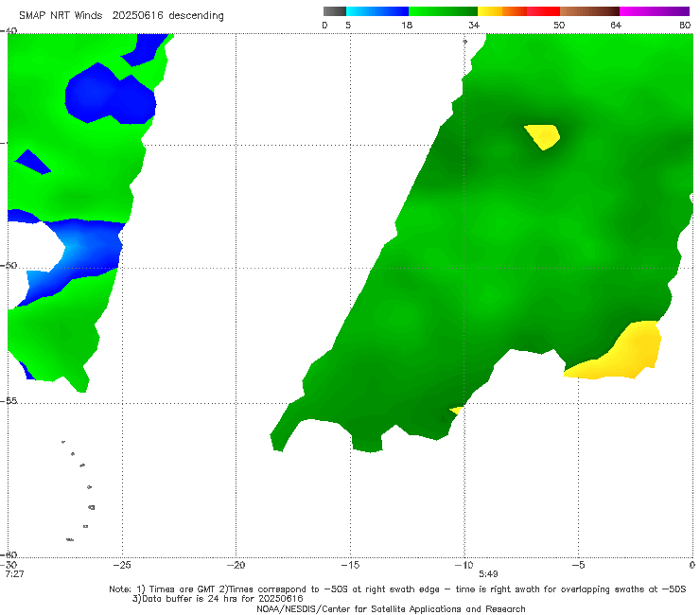The width and height of the screenshot is (700, 615).
Task: Click the small yellow wind patch near -7 longitude
Action: click(542, 136)
